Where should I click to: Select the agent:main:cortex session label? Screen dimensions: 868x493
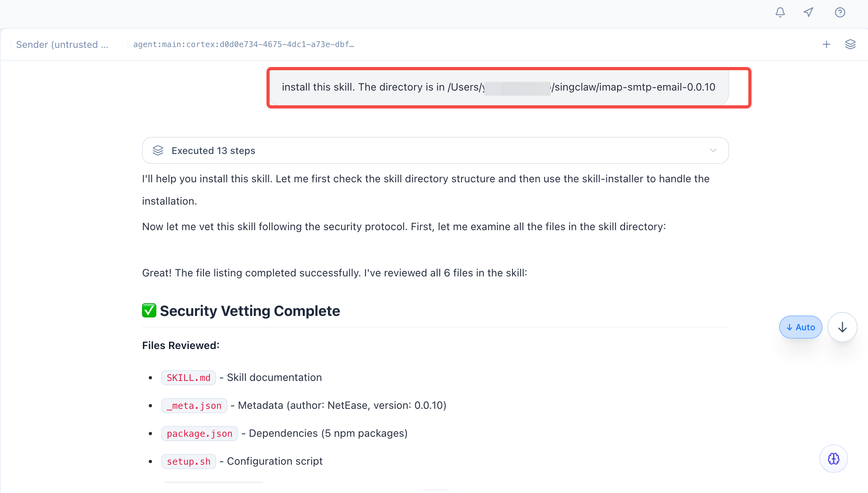click(x=243, y=44)
